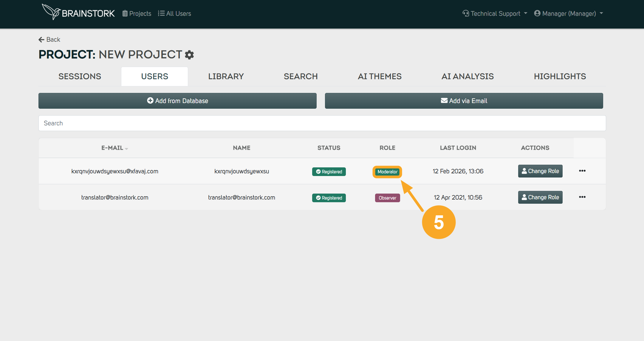This screenshot has height=341, width=644.
Task: Click the Projects clipboard icon
Action: click(125, 13)
